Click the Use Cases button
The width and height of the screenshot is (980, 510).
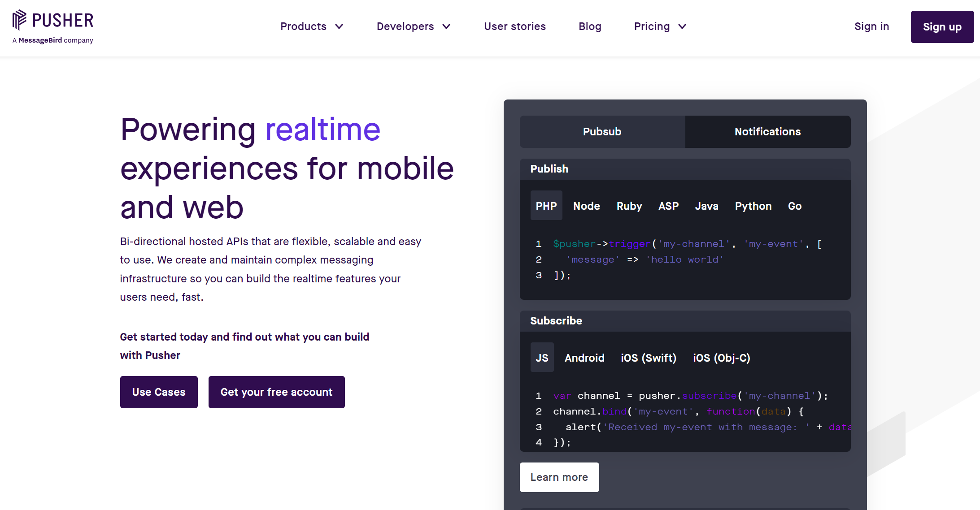point(159,392)
